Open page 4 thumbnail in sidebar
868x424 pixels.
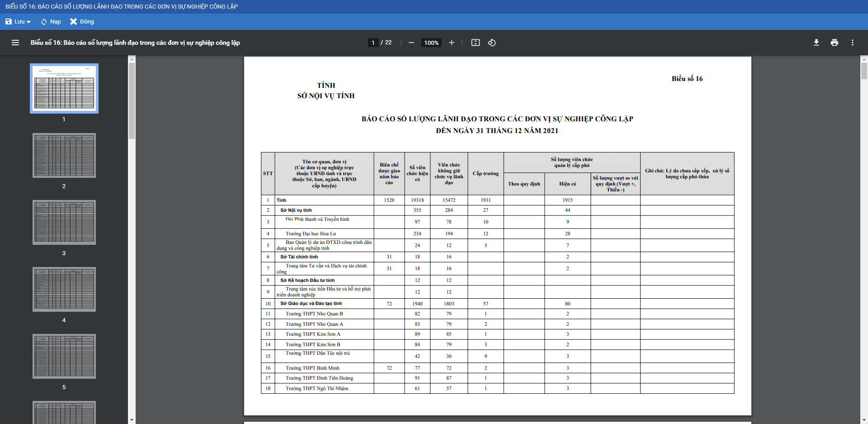click(64, 289)
